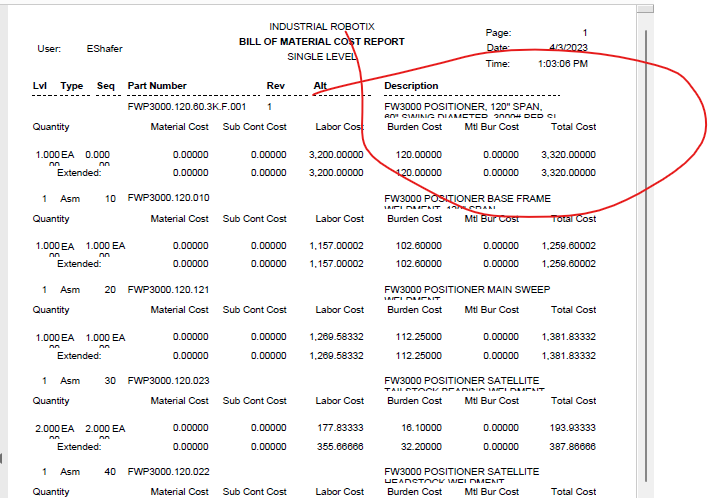Click the Part Number column header

(157, 86)
